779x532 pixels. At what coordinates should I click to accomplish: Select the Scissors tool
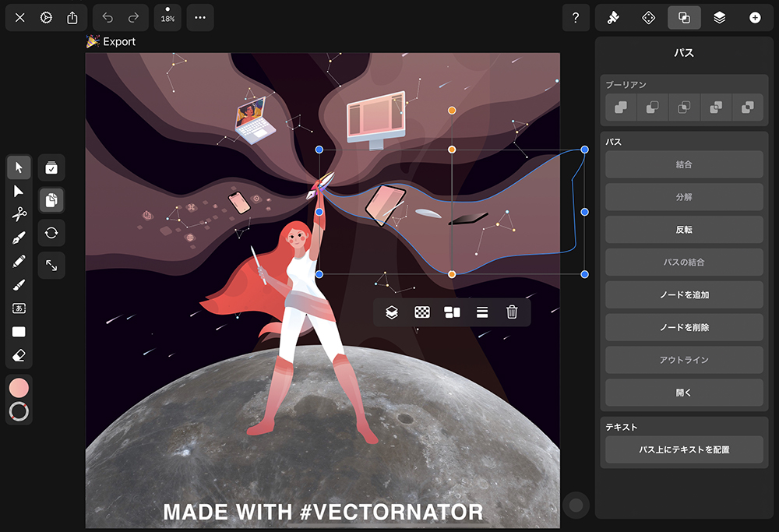click(x=19, y=214)
